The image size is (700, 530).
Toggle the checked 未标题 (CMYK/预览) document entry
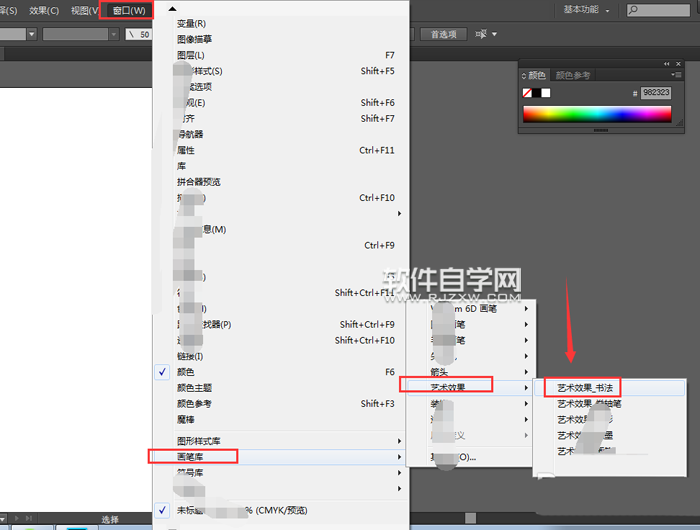click(280, 510)
